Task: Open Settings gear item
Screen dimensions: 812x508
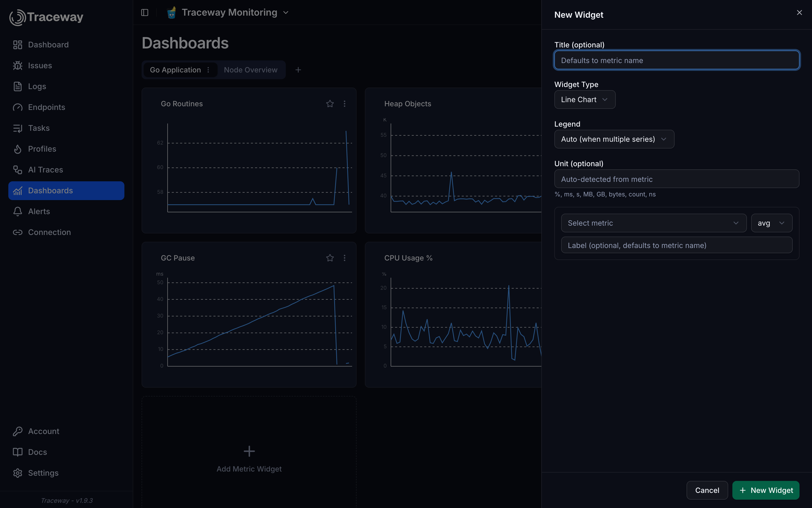Action: (x=66, y=473)
